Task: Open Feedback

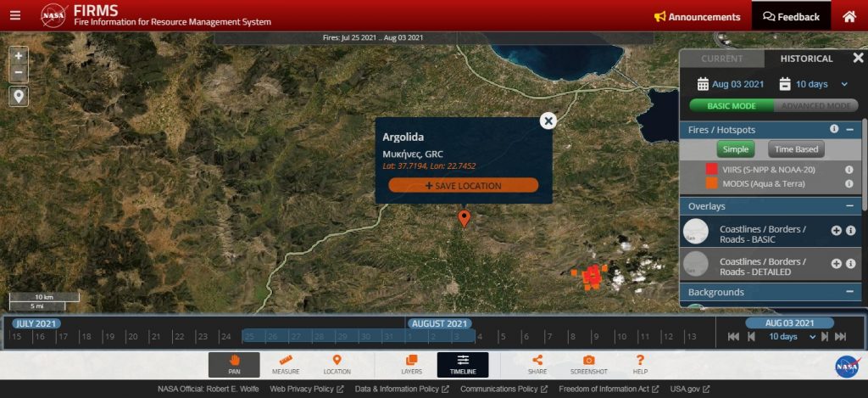Action: [791, 17]
